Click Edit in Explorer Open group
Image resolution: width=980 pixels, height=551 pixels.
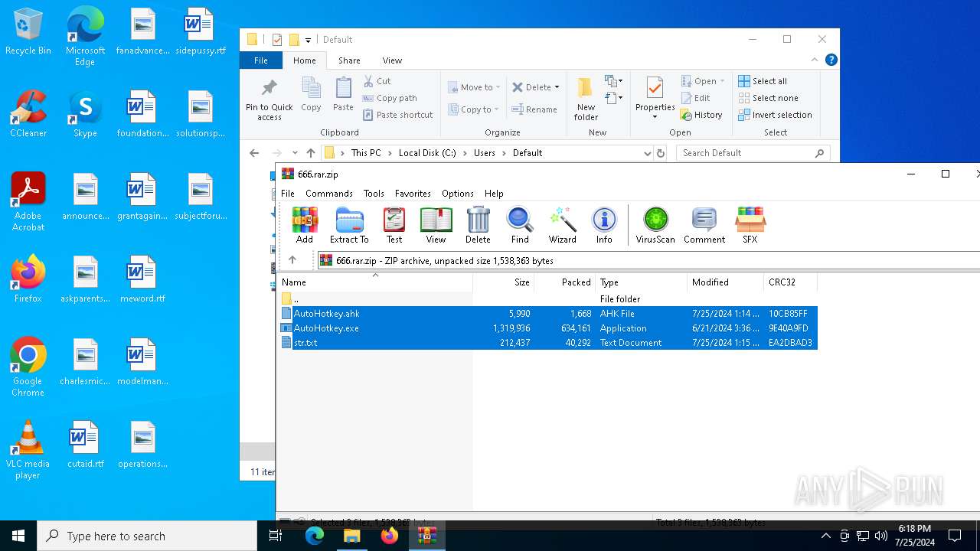[x=696, y=98]
